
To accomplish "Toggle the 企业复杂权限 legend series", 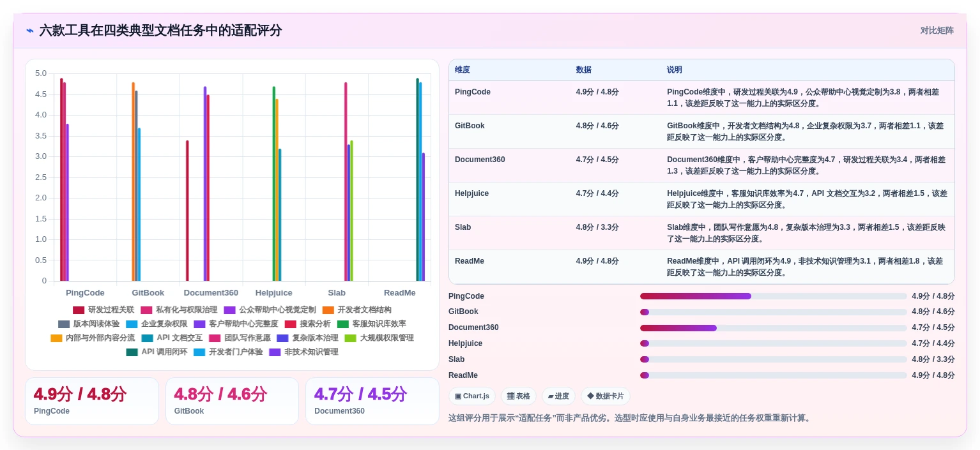I will tap(157, 324).
